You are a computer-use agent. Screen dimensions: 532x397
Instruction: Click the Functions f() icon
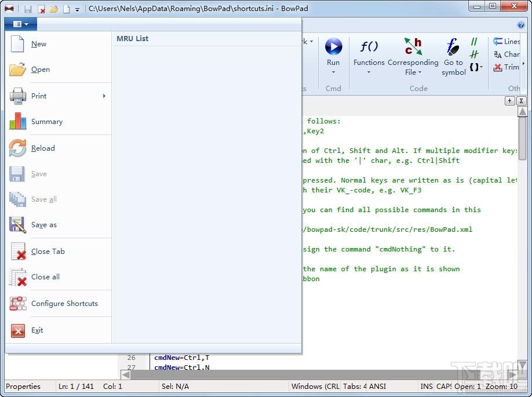pos(369,46)
